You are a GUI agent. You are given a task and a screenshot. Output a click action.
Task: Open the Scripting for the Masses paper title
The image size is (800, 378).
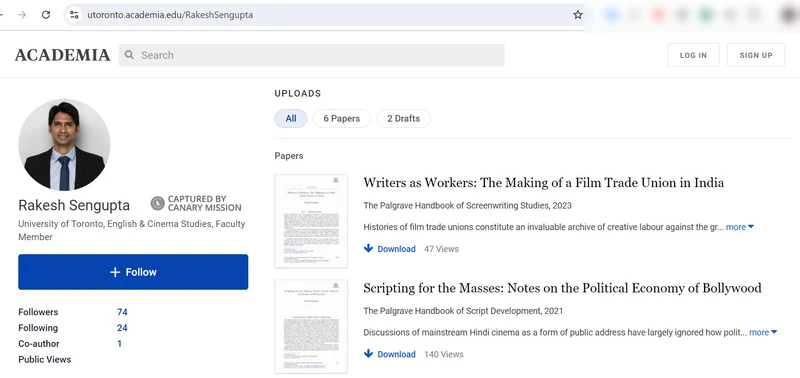562,288
